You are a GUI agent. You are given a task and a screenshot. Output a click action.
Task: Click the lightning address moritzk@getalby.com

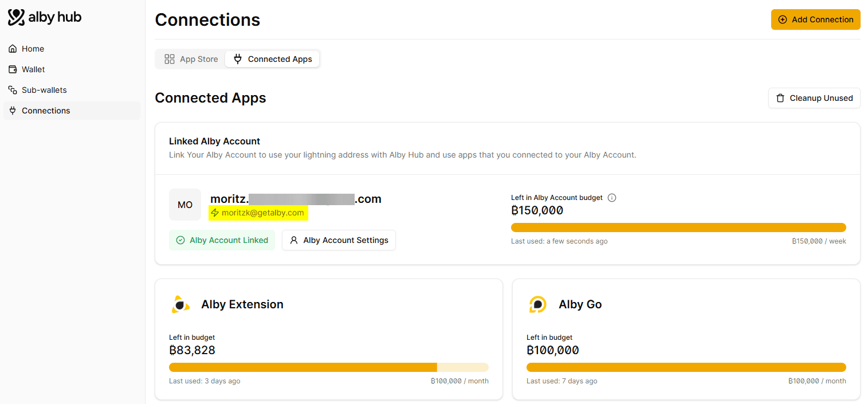(x=262, y=213)
